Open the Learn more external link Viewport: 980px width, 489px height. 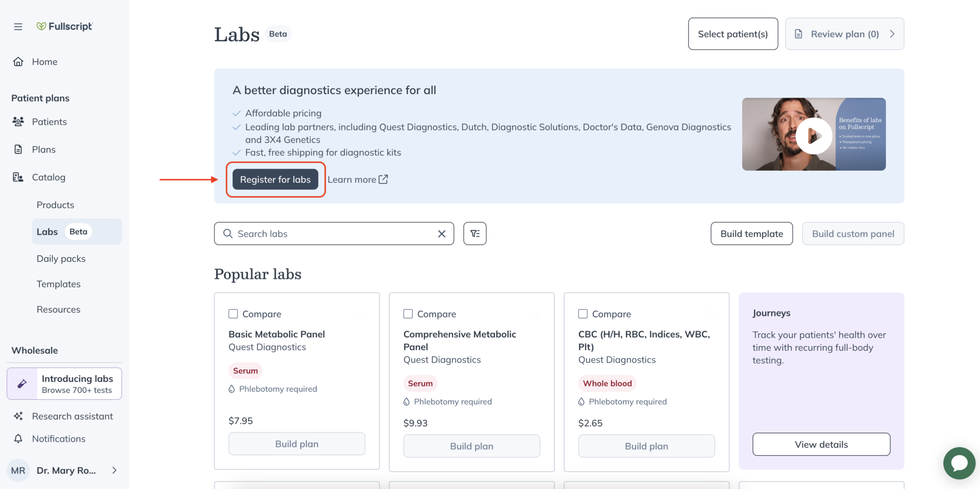pyautogui.click(x=357, y=179)
